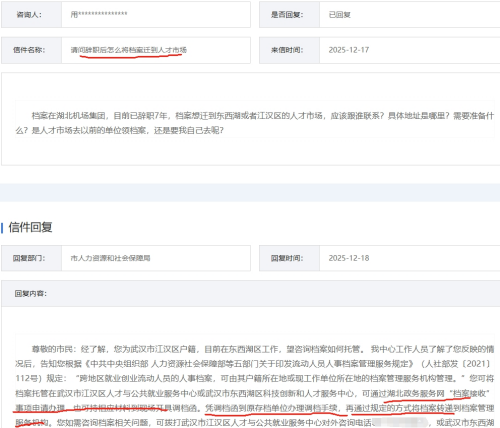The image size is (500, 428).
Task: Click the 咨询人 field label
Action: (29, 14)
